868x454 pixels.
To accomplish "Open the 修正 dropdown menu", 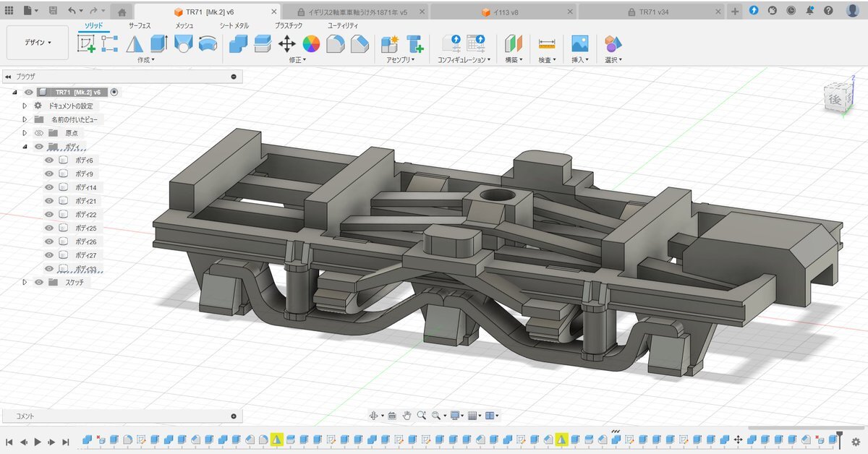I will pyautogui.click(x=297, y=60).
